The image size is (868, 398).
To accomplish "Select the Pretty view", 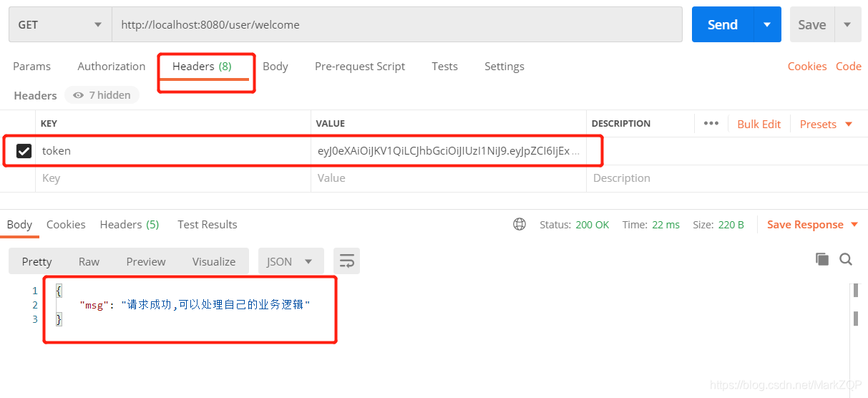I will 37,261.
